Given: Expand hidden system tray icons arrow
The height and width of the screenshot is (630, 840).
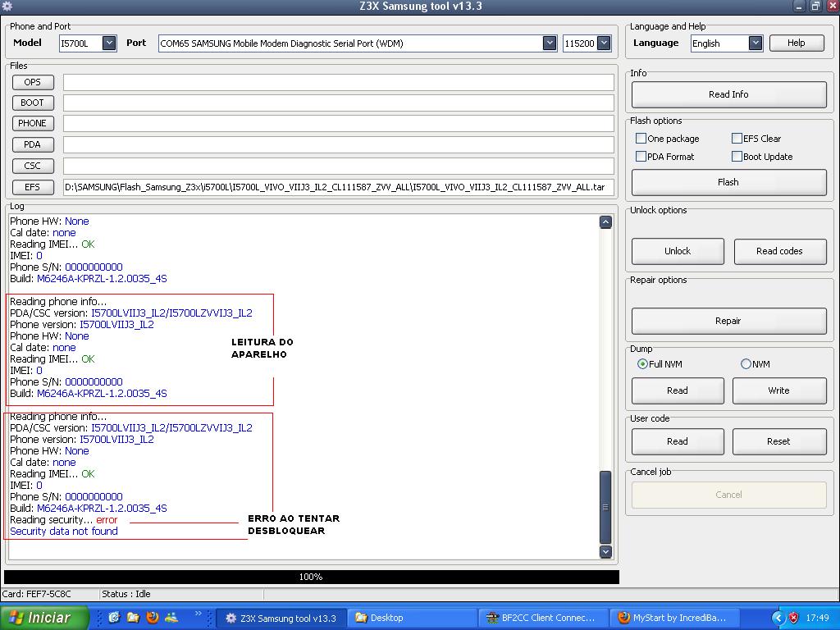Looking at the screenshot, I should 778,618.
